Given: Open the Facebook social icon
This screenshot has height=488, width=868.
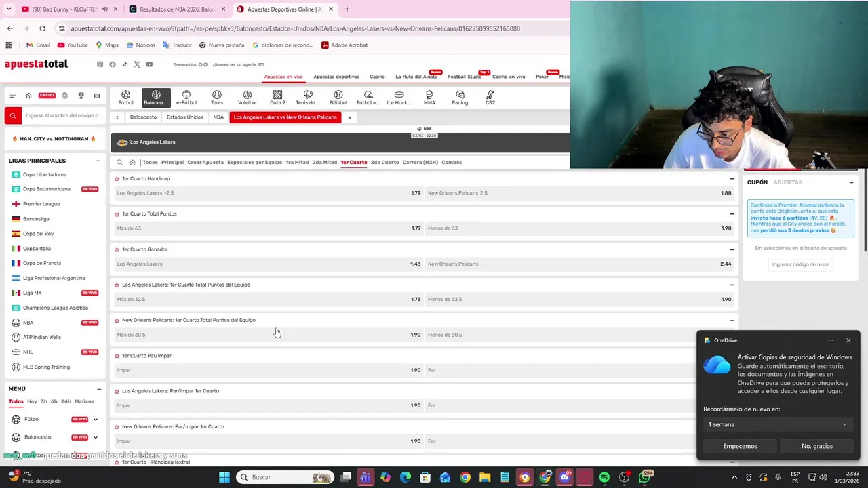Looking at the screenshot, I should tap(113, 64).
